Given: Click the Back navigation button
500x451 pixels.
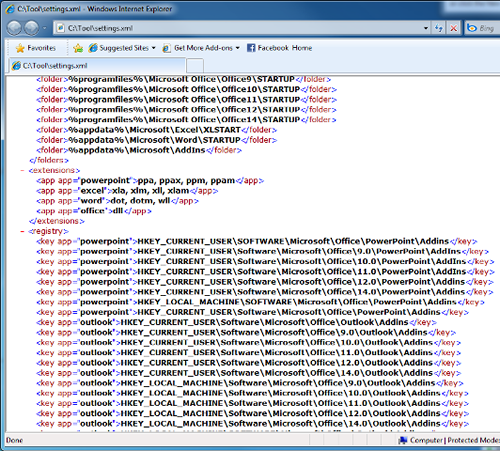Looking at the screenshot, I should (14, 28).
